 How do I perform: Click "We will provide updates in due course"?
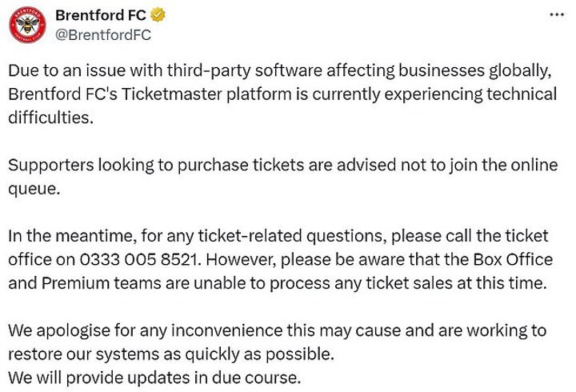pos(157,377)
